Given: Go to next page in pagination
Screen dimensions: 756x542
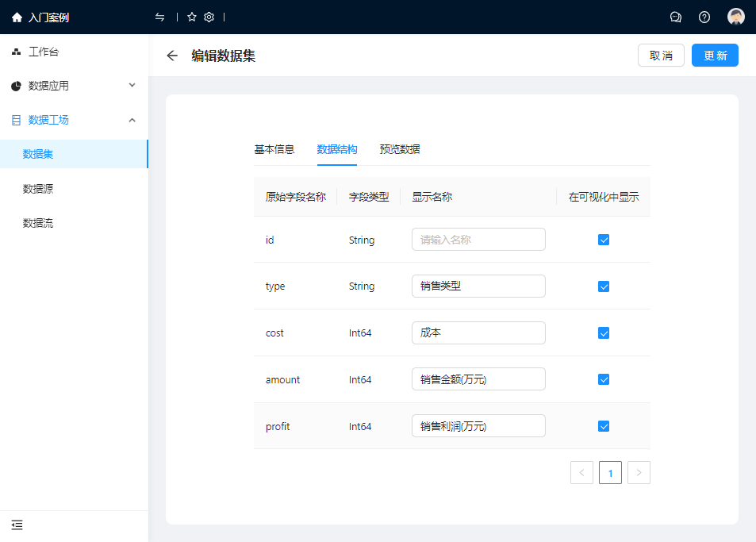Looking at the screenshot, I should (639, 473).
